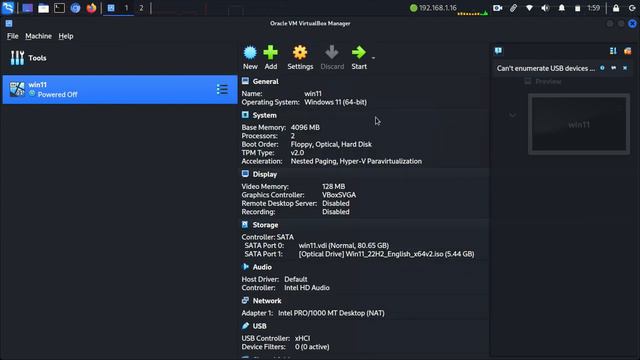640x360 pixels.
Task: Click the win11 Windows 11 OS icon
Action: coord(17,89)
